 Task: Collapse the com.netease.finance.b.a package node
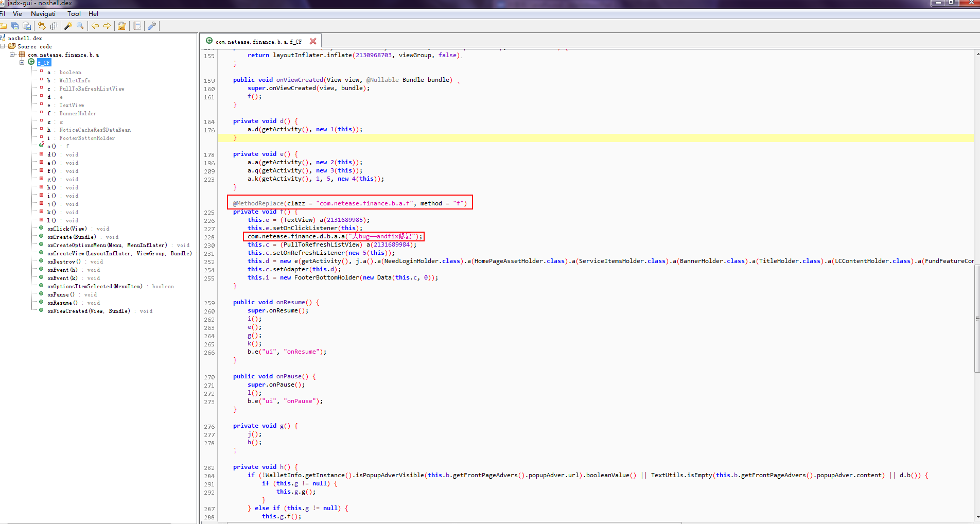12,54
